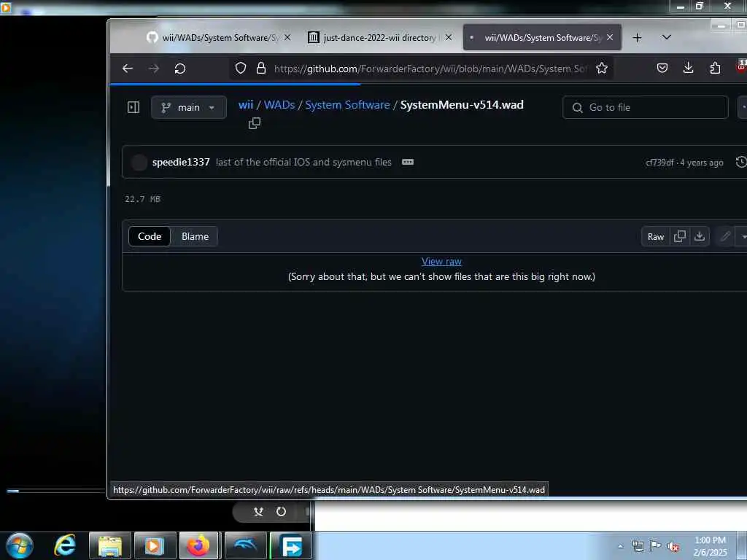
Task: Click the network tray icon
Action: pyautogui.click(x=638, y=546)
